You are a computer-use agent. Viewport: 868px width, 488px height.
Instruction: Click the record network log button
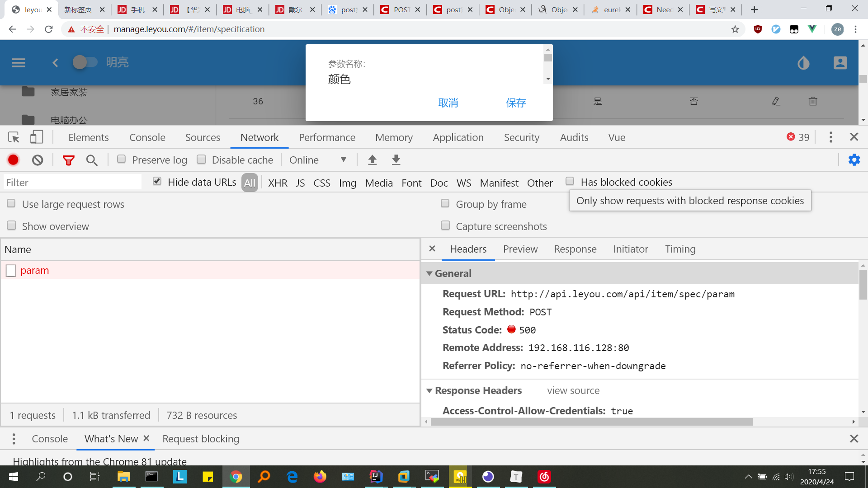point(13,160)
